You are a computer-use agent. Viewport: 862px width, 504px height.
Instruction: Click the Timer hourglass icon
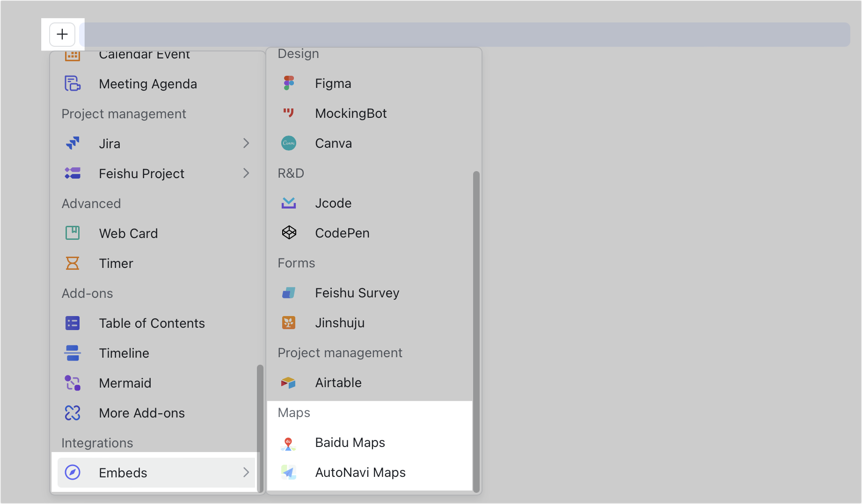click(x=73, y=263)
